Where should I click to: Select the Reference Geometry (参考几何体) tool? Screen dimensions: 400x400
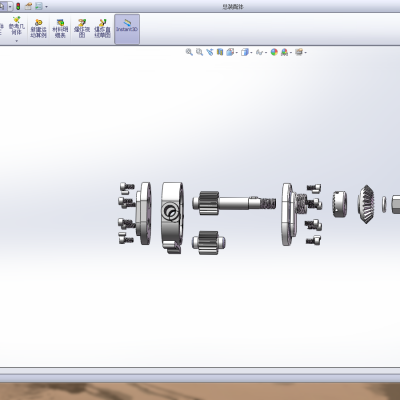point(16,26)
